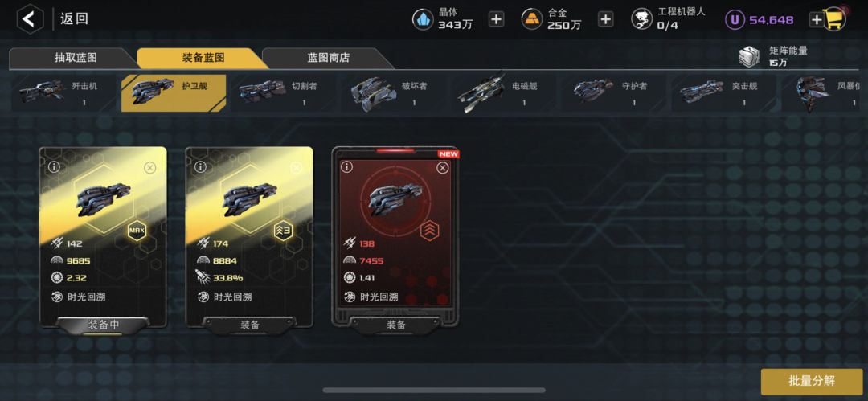
Task: Open the matrix energy cube icon
Action: [750, 56]
